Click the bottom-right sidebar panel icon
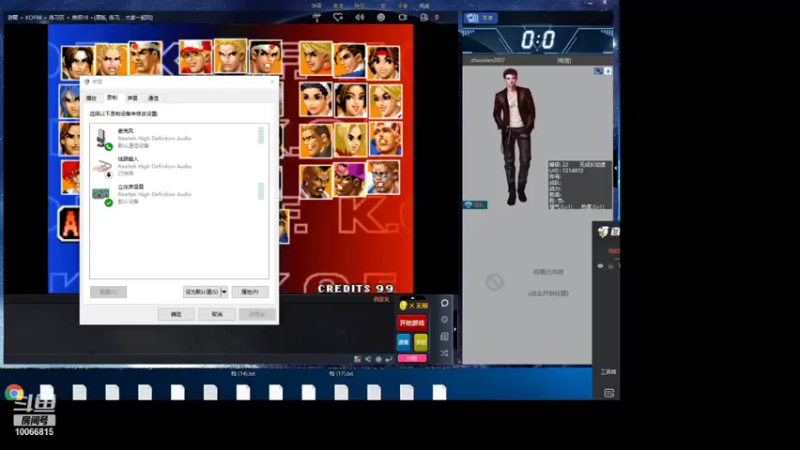The width and height of the screenshot is (800, 450). click(x=609, y=393)
